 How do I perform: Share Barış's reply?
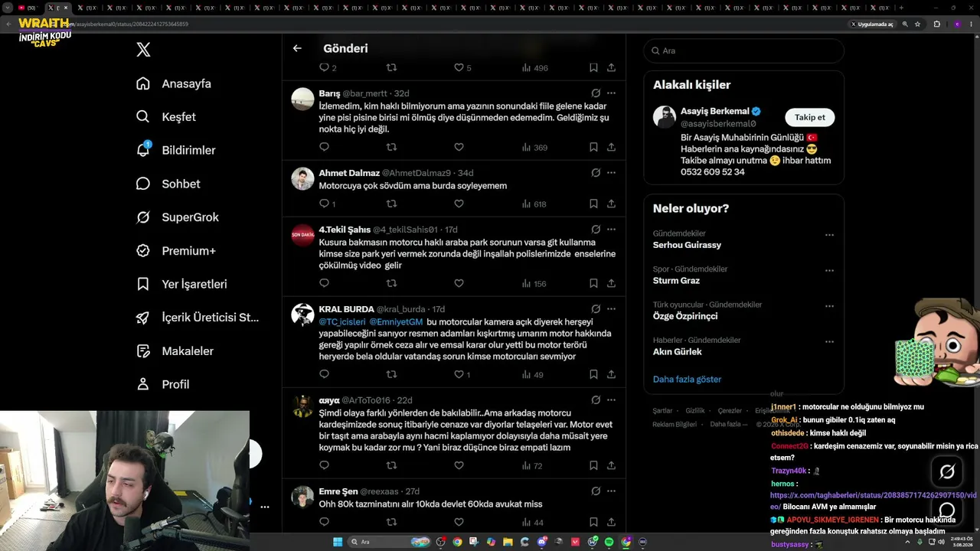click(611, 147)
